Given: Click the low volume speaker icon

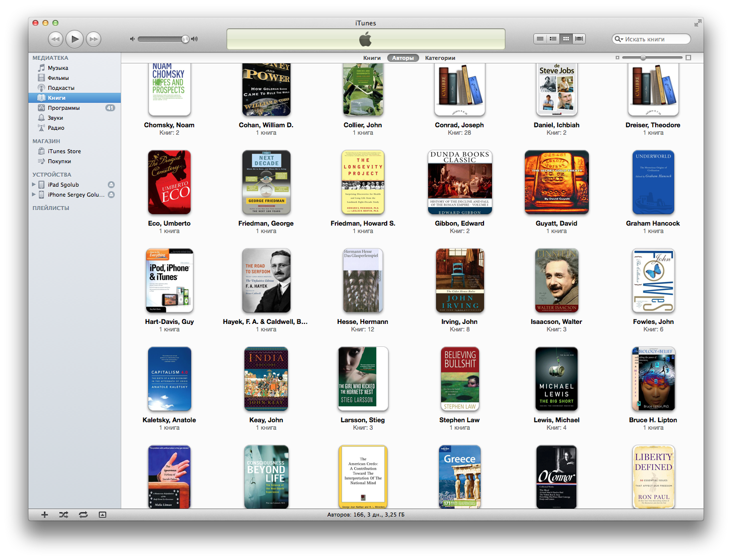Looking at the screenshot, I should pos(132,39).
